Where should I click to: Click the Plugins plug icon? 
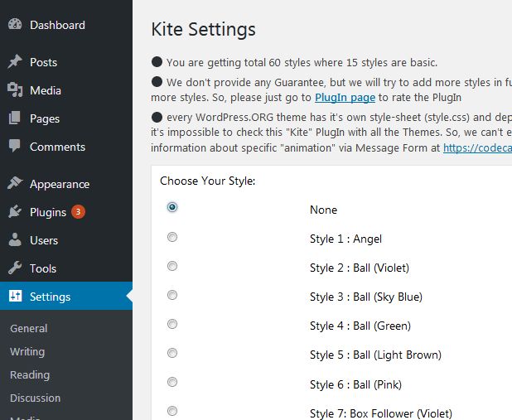point(15,212)
